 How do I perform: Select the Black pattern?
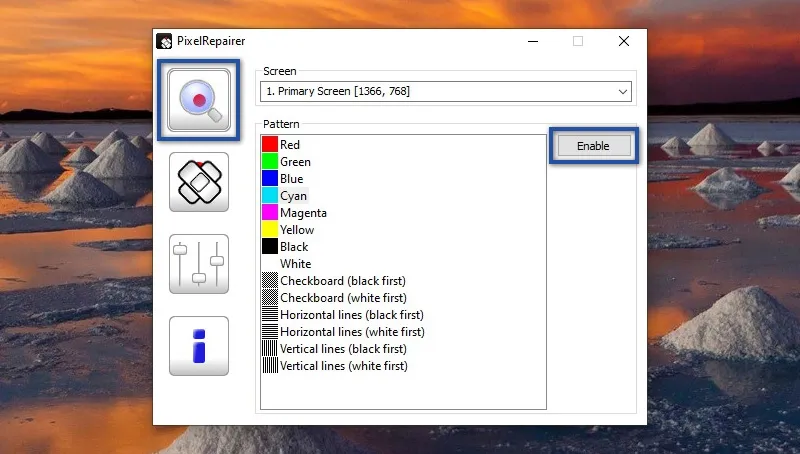(x=285, y=247)
